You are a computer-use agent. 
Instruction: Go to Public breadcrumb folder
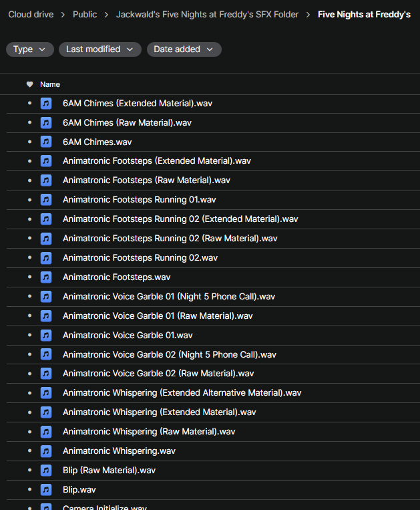[85, 15]
